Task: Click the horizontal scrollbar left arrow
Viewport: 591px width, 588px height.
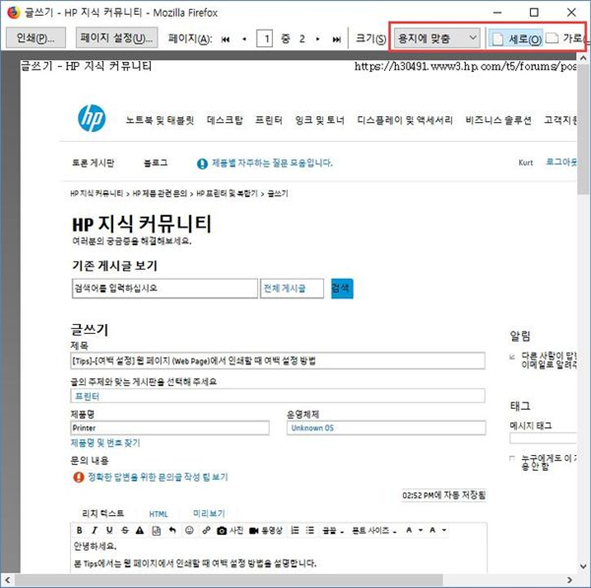Action: click(7, 580)
